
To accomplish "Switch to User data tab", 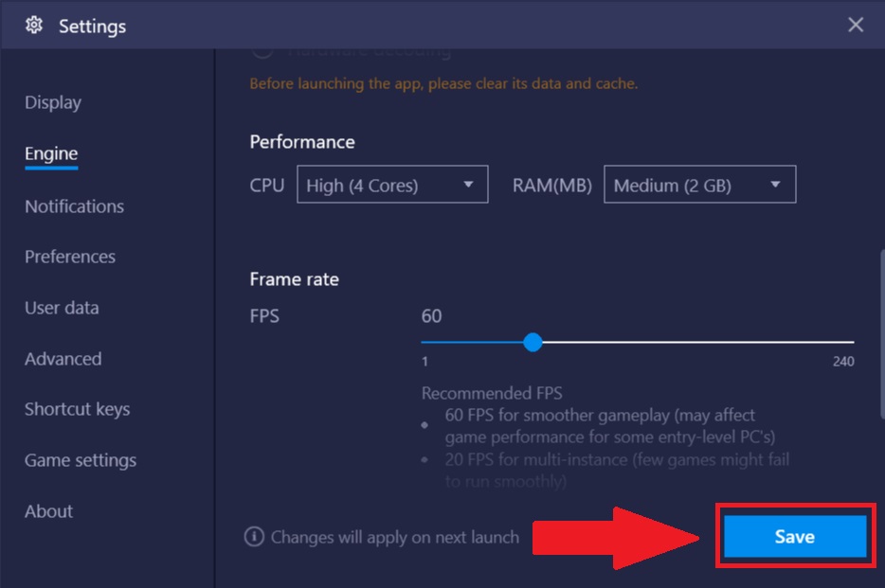I will 62,308.
